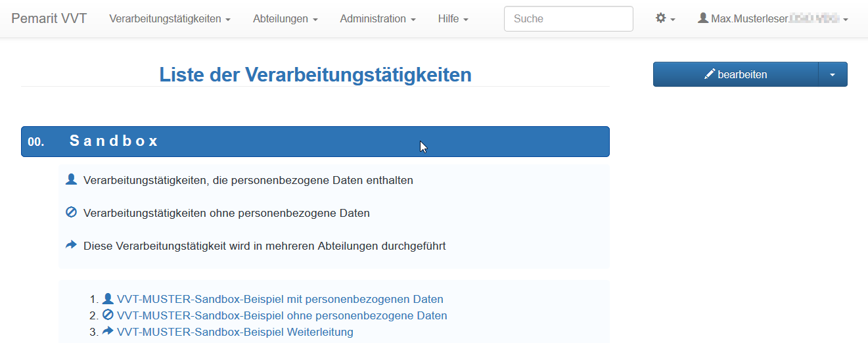The height and width of the screenshot is (343, 868).
Task: Click the settings gear icon in navbar
Action: (x=661, y=19)
